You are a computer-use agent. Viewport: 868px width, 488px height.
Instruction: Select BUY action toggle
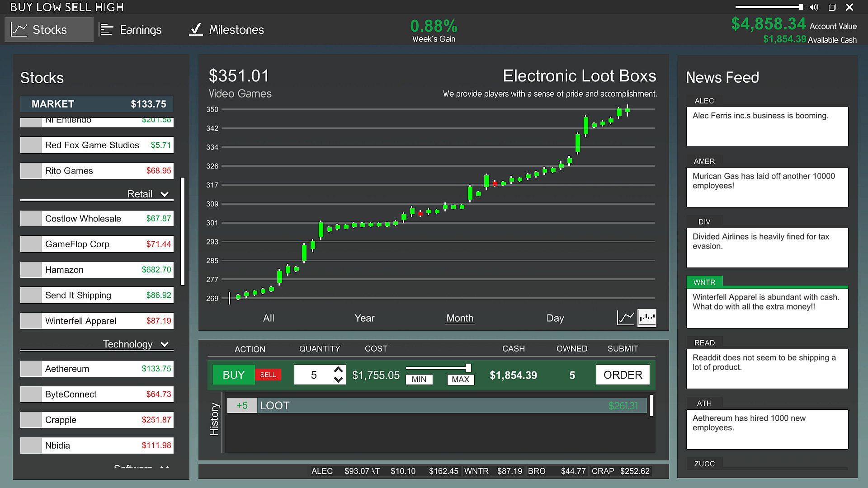tap(233, 375)
